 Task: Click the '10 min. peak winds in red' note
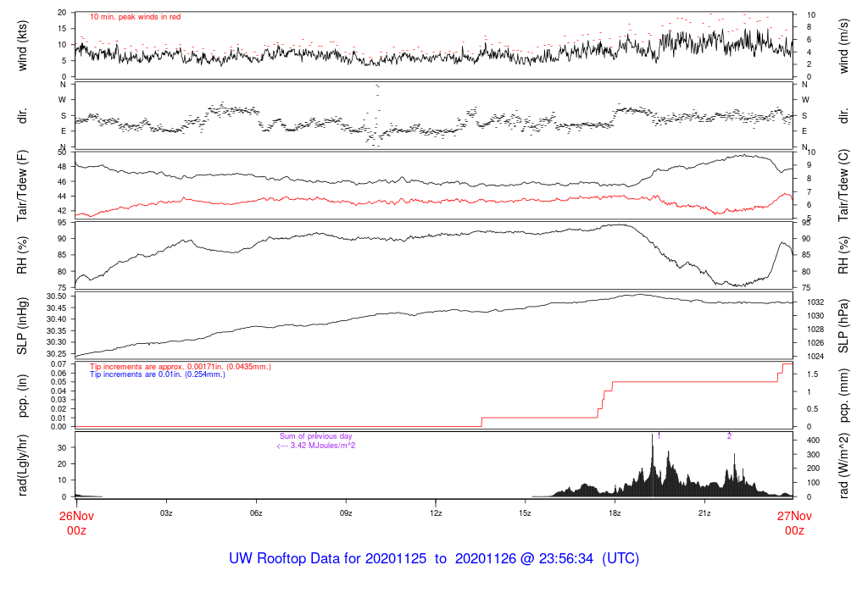[135, 17]
